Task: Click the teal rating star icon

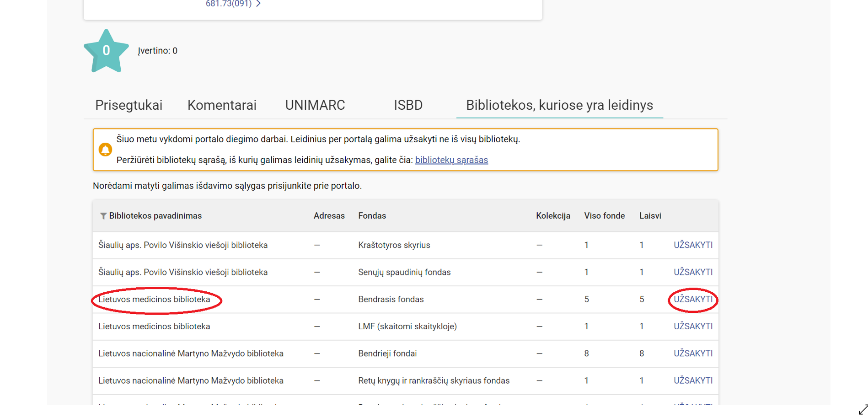Action: 106,51
